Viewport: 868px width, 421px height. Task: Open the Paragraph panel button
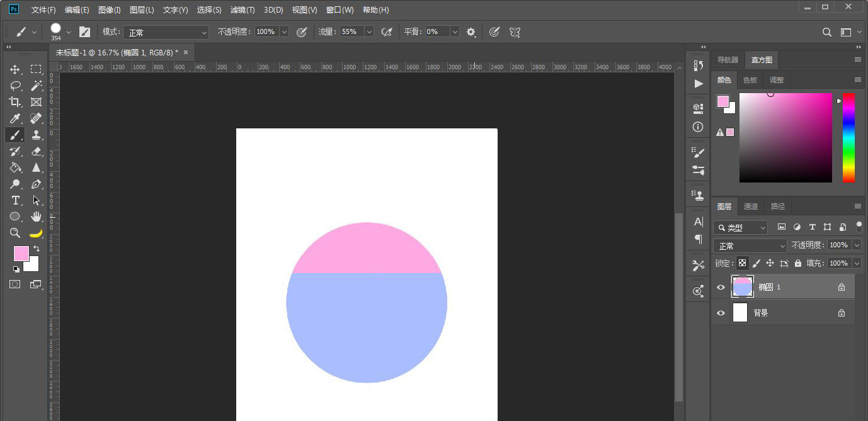698,239
